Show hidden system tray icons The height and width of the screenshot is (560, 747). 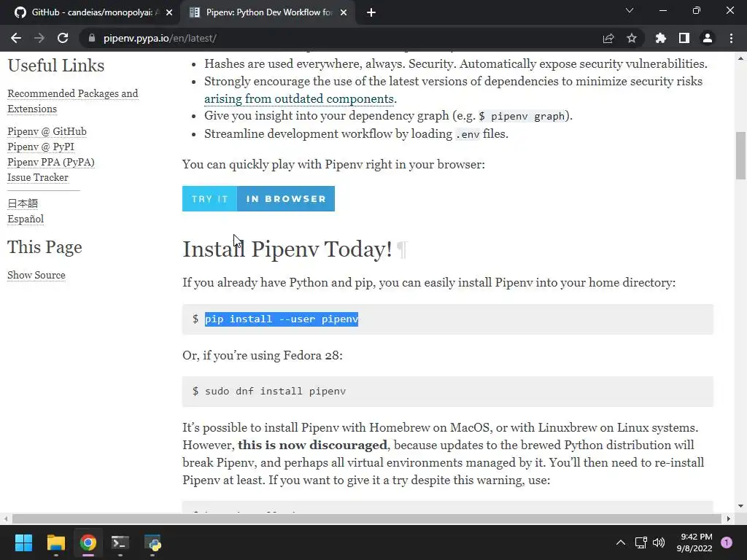pyautogui.click(x=620, y=542)
